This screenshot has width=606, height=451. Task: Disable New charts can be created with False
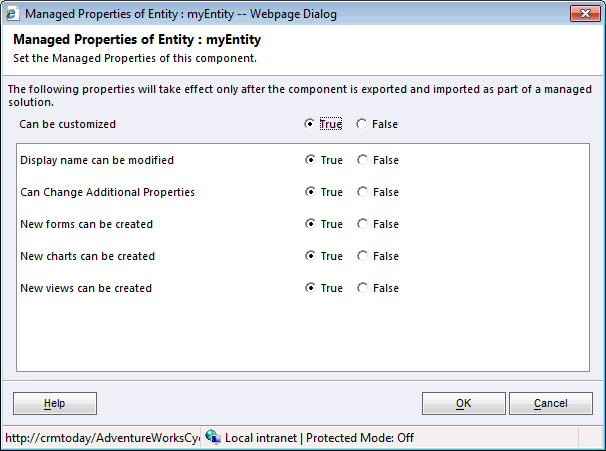(361, 256)
